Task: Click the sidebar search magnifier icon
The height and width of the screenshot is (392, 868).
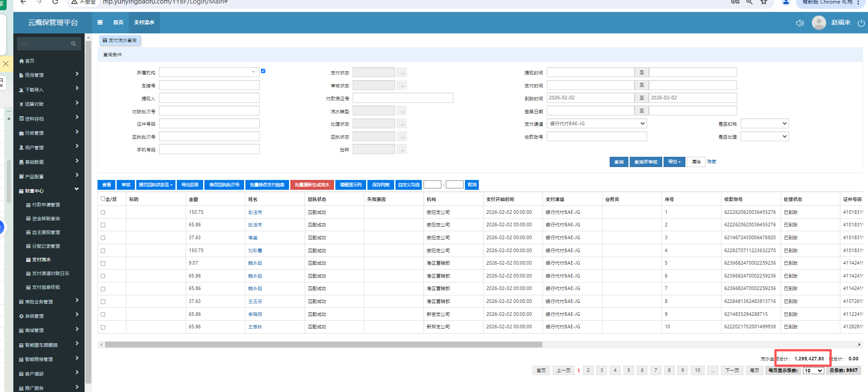Action: click(73, 44)
